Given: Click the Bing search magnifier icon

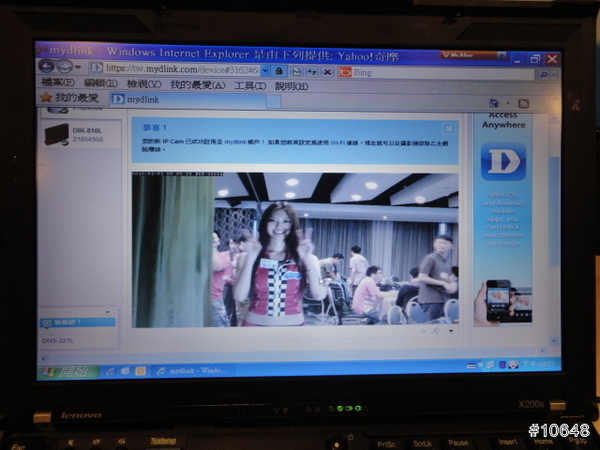Looking at the screenshot, I should click(x=543, y=75).
